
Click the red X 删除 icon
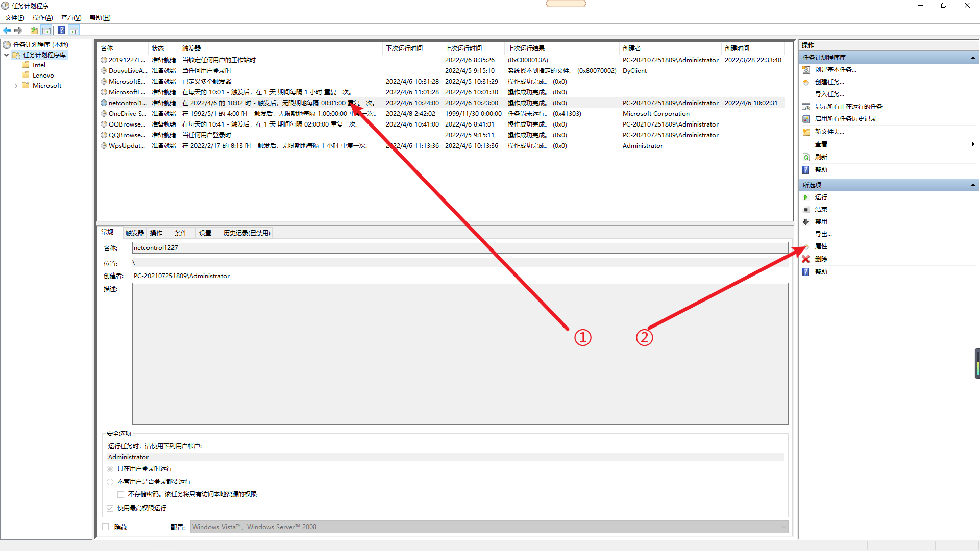(x=806, y=259)
